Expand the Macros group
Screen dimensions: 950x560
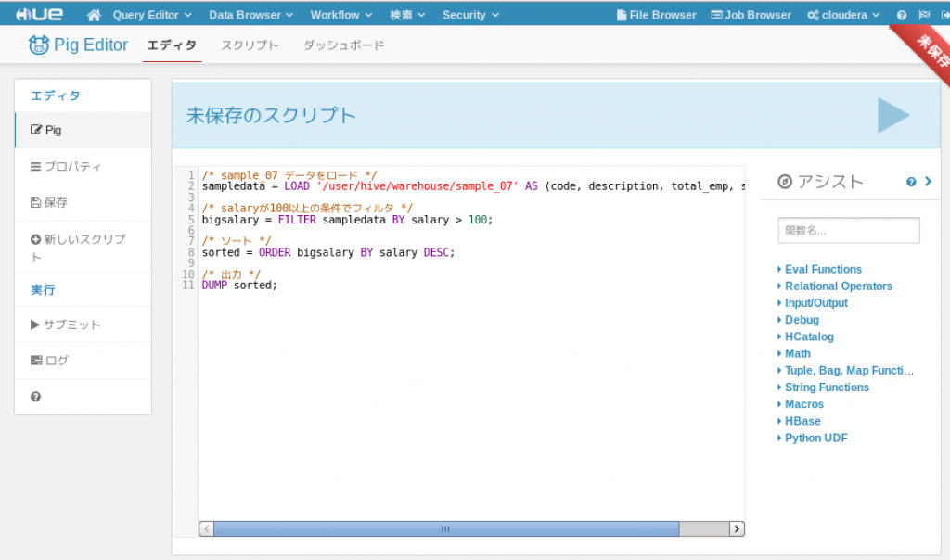[x=804, y=405]
